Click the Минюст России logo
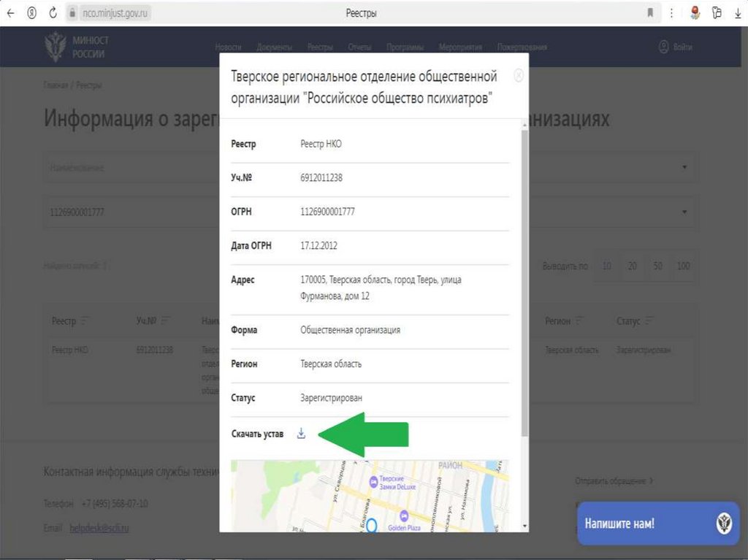This screenshot has height=560, width=748. [x=76, y=47]
